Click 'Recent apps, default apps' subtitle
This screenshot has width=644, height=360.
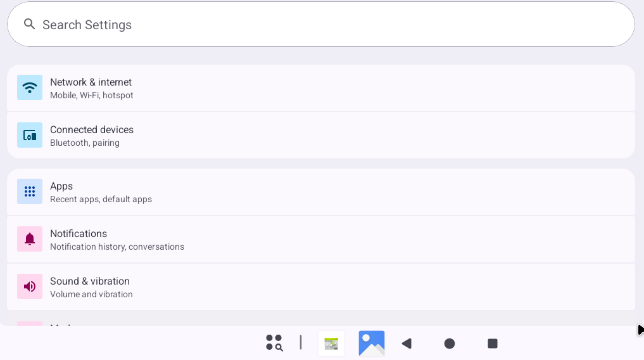pos(101,199)
